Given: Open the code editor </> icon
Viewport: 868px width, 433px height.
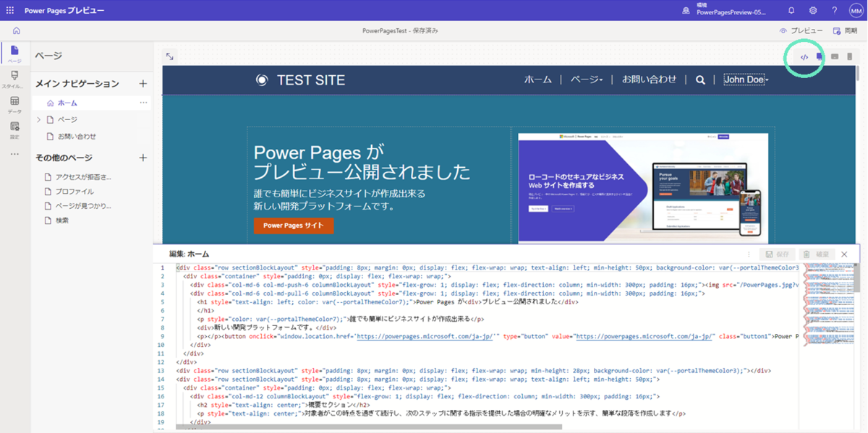Looking at the screenshot, I should tap(804, 57).
